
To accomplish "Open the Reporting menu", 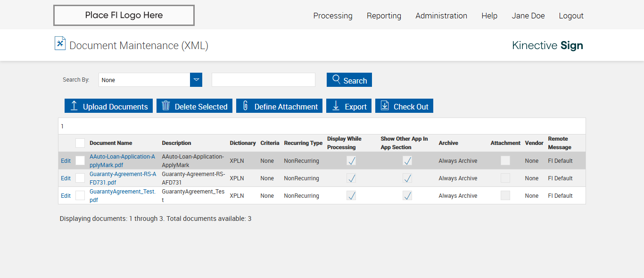I will [384, 16].
